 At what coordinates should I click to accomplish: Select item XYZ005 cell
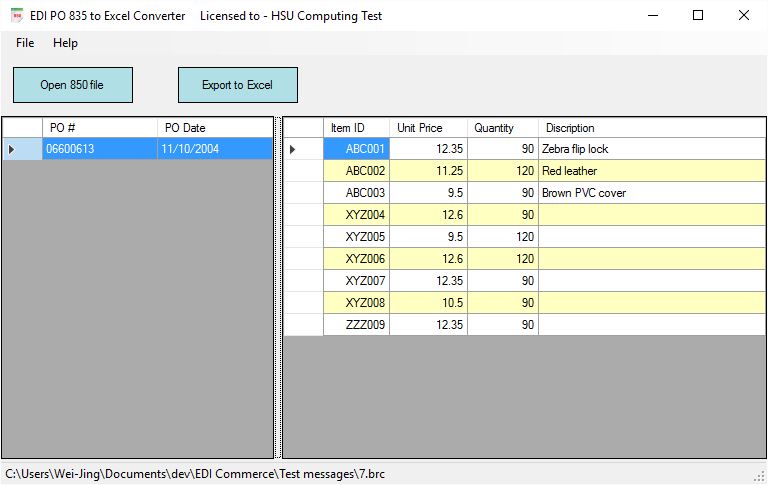click(357, 237)
